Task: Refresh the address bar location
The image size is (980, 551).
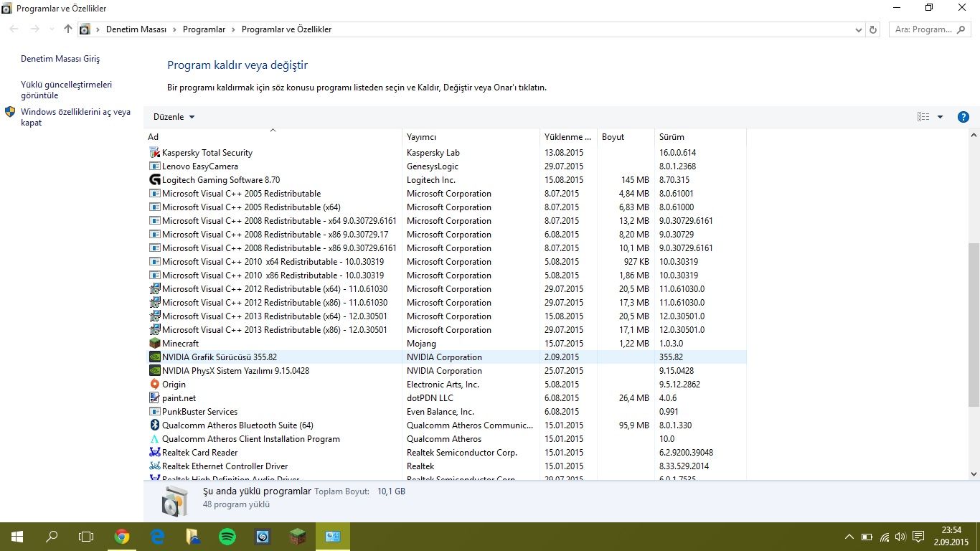Action: 873,29
